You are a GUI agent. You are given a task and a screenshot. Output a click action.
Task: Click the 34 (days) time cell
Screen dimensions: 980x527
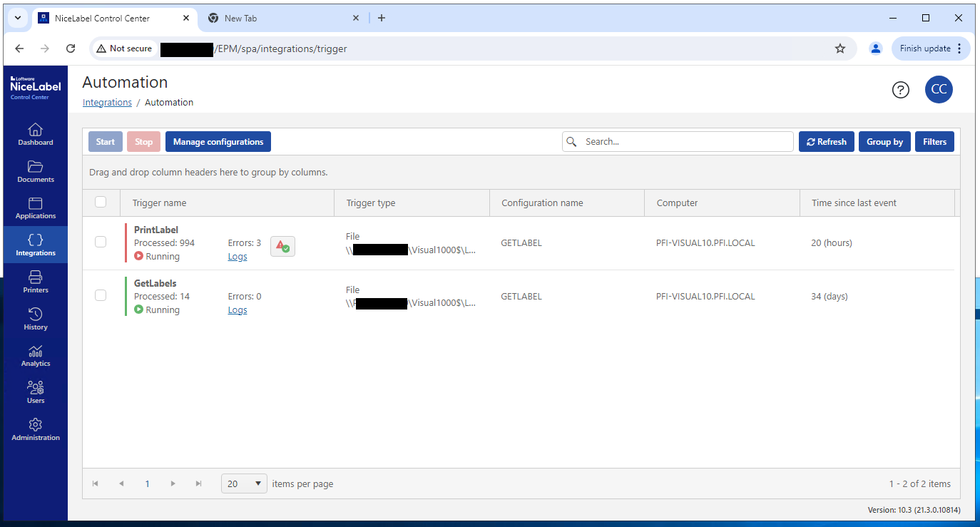tap(830, 296)
